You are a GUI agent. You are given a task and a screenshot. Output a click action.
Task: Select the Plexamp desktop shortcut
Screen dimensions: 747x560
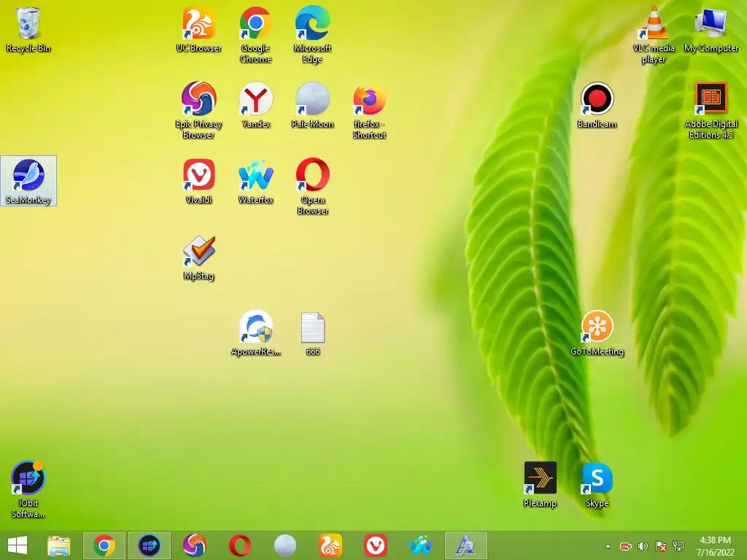[x=540, y=484]
